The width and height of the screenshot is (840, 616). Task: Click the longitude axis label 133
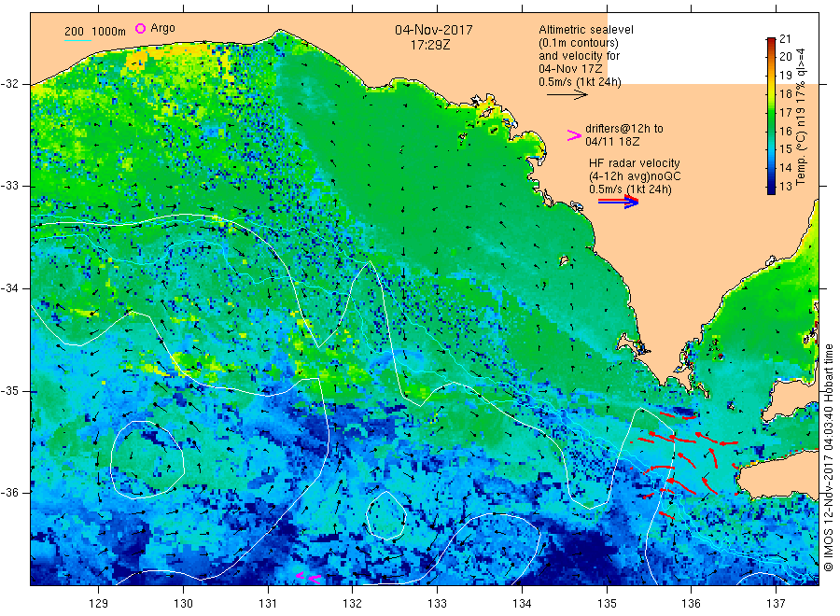tap(437, 604)
